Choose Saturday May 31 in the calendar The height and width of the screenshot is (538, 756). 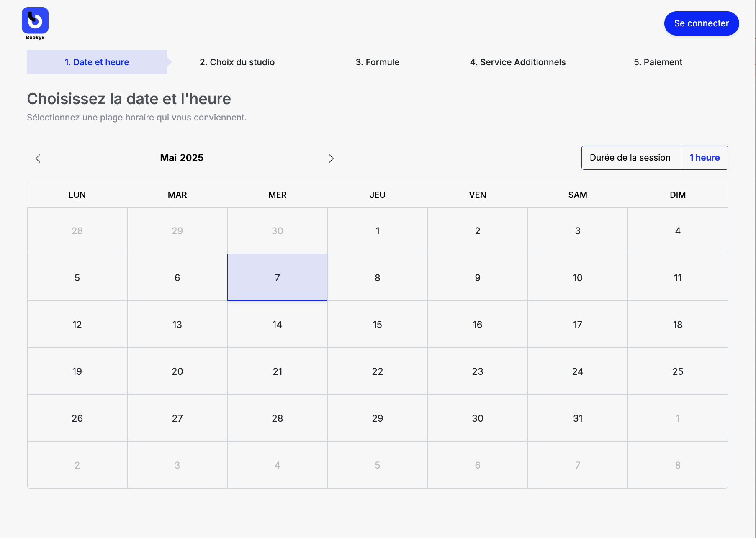pos(578,418)
